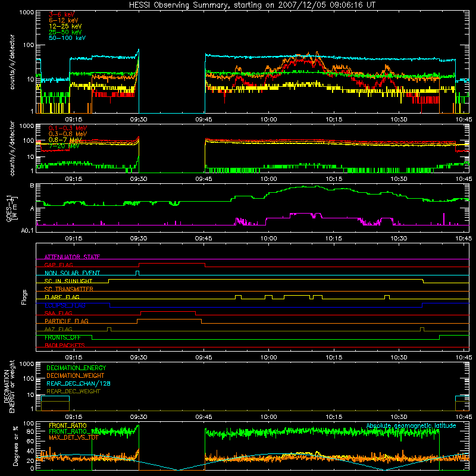476x476 pixels.
Task: Click the DECIMATION ENERGY or weight axis title
Action: coord(9,386)
